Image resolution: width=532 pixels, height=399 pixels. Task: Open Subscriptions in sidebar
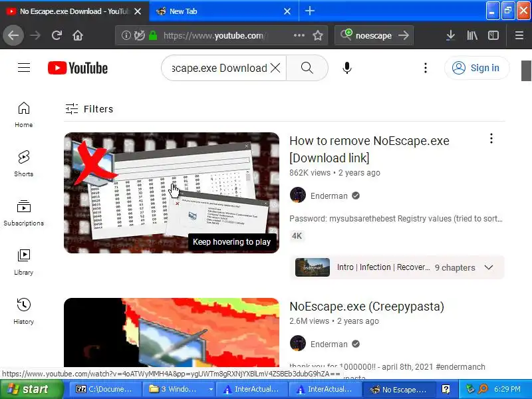tap(24, 213)
